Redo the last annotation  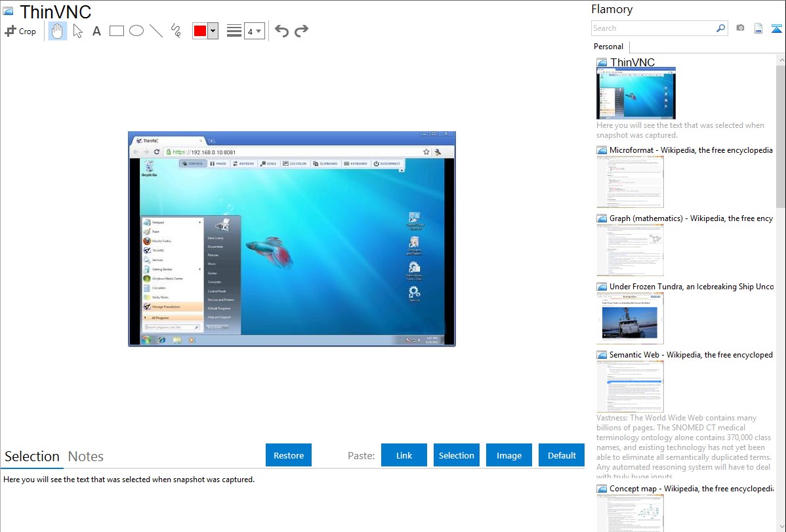[x=301, y=31]
